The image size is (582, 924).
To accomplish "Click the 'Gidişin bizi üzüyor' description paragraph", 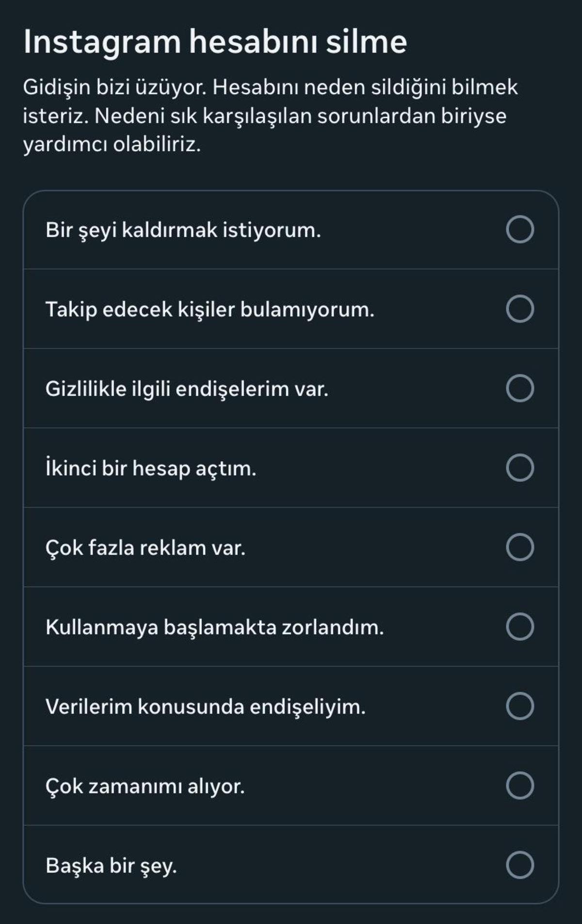I will click(270, 116).
